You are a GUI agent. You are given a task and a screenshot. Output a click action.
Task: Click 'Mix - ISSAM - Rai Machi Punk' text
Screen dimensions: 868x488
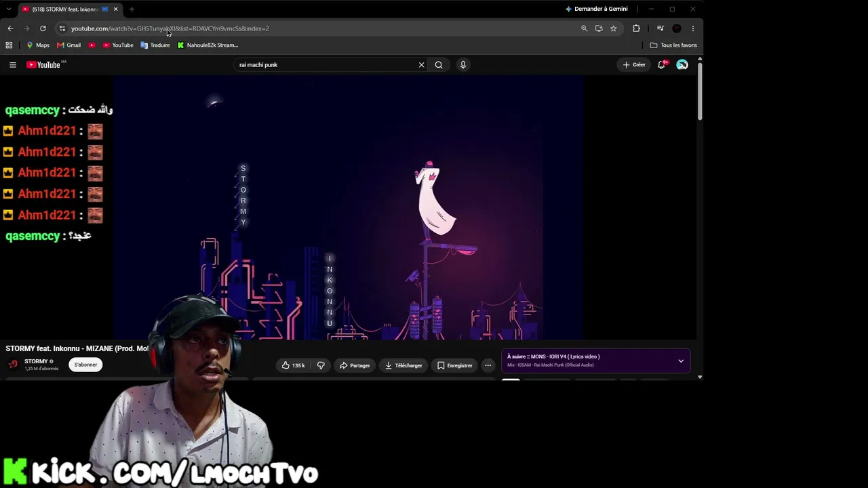[x=550, y=365]
